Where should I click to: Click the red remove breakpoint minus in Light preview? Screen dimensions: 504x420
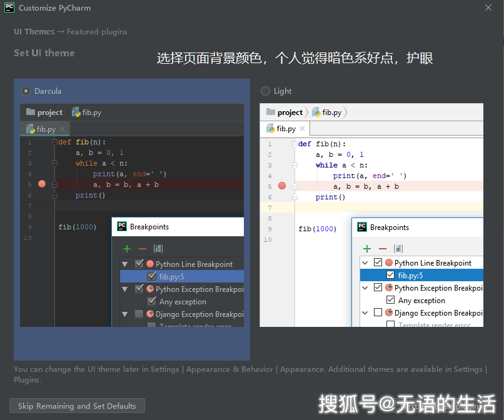(383, 249)
